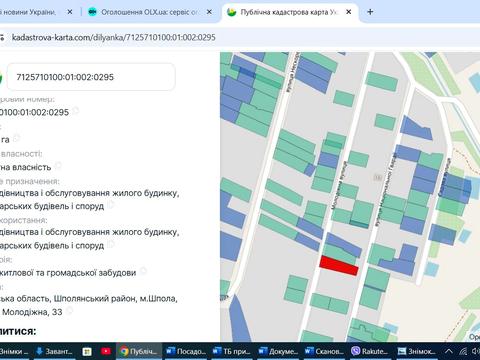480x360 pixels.
Task: Click the address text 'Шполянський район, м.Шпола'
Action: point(116,298)
